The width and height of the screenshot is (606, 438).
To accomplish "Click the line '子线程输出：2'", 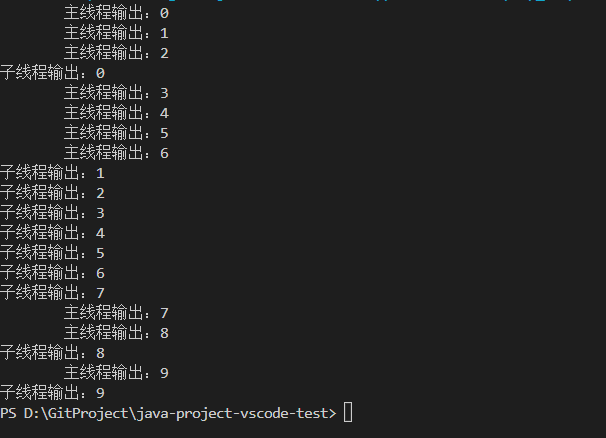I will click(53, 193).
